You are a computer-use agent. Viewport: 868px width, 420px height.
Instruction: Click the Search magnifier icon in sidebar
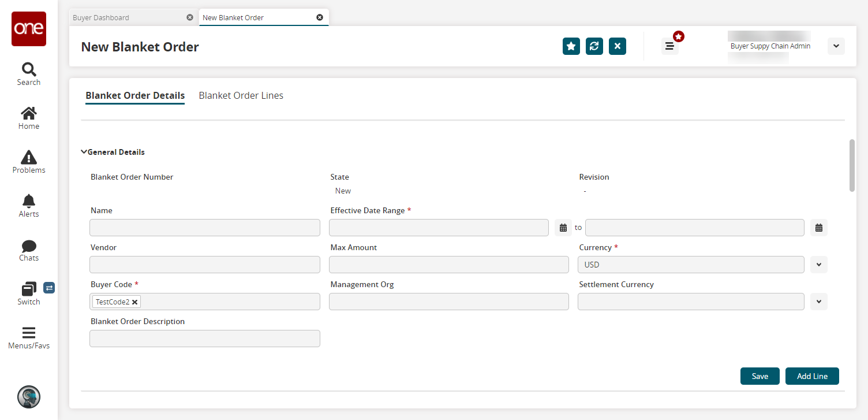pos(28,70)
